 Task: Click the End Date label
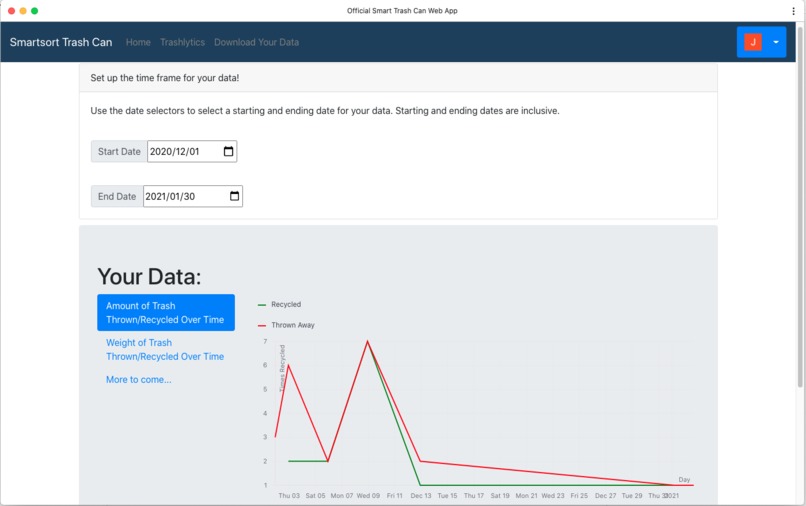pos(117,196)
